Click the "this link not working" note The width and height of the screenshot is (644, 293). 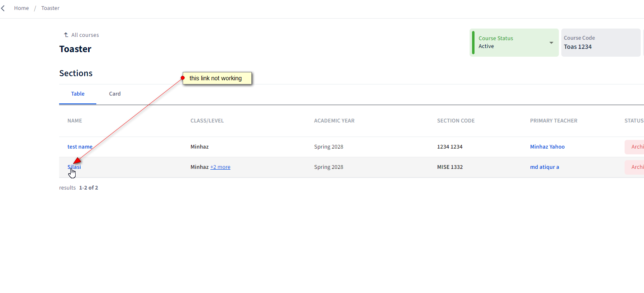click(217, 78)
